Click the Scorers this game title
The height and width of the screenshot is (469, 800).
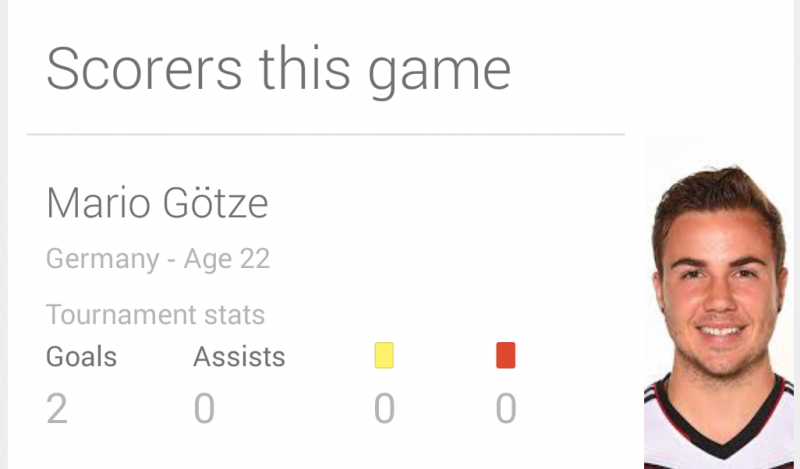click(279, 70)
